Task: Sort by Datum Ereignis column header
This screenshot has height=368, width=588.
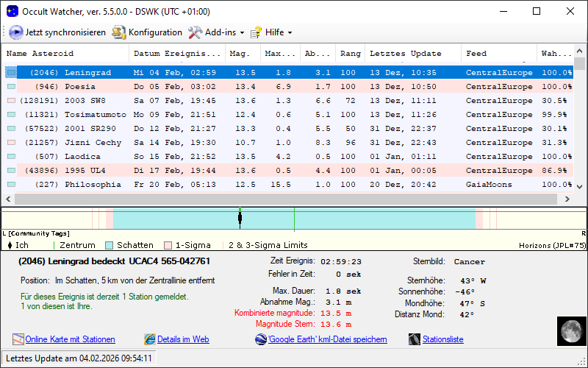Action: [x=177, y=53]
